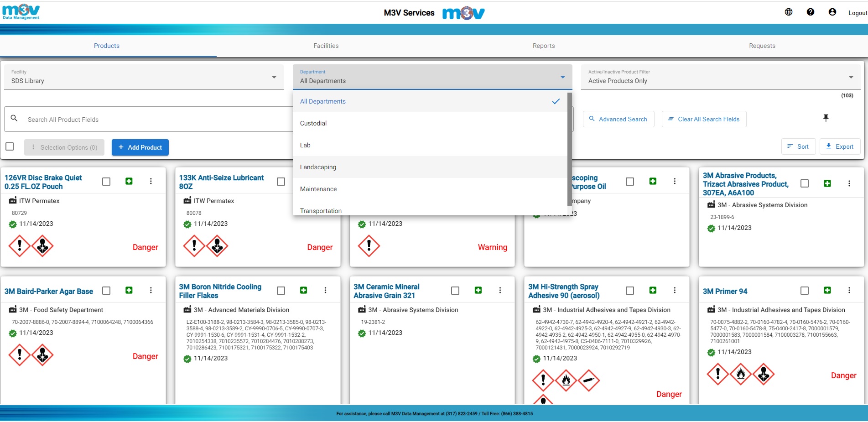Check the 3M Hi-Strength Spray Adhesive checkbox
The width and height of the screenshot is (868, 422).
tap(630, 291)
